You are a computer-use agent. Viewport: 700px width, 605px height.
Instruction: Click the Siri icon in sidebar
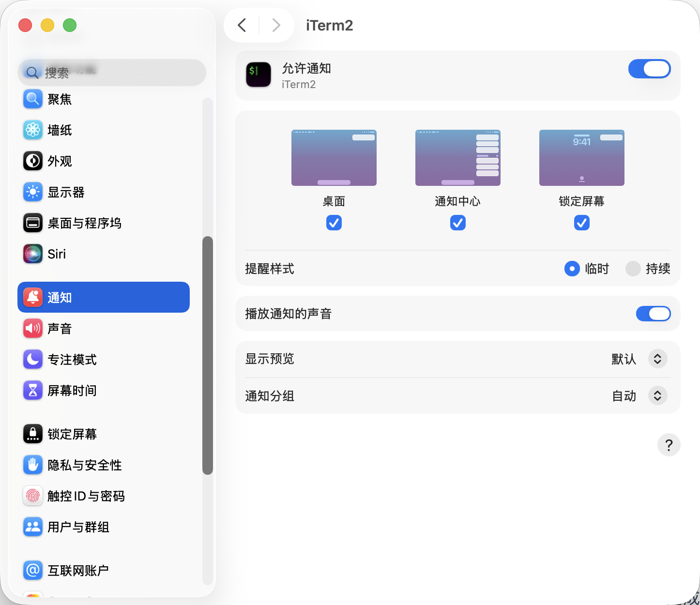33,254
